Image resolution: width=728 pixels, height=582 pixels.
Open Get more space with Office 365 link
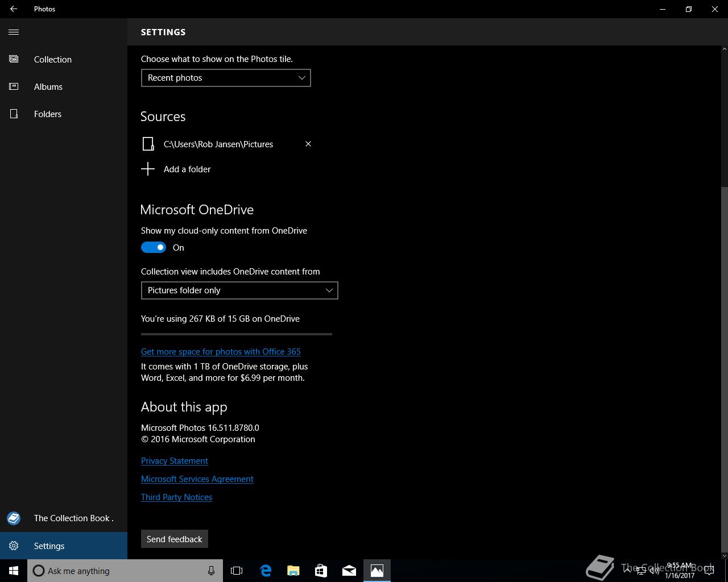[221, 352]
